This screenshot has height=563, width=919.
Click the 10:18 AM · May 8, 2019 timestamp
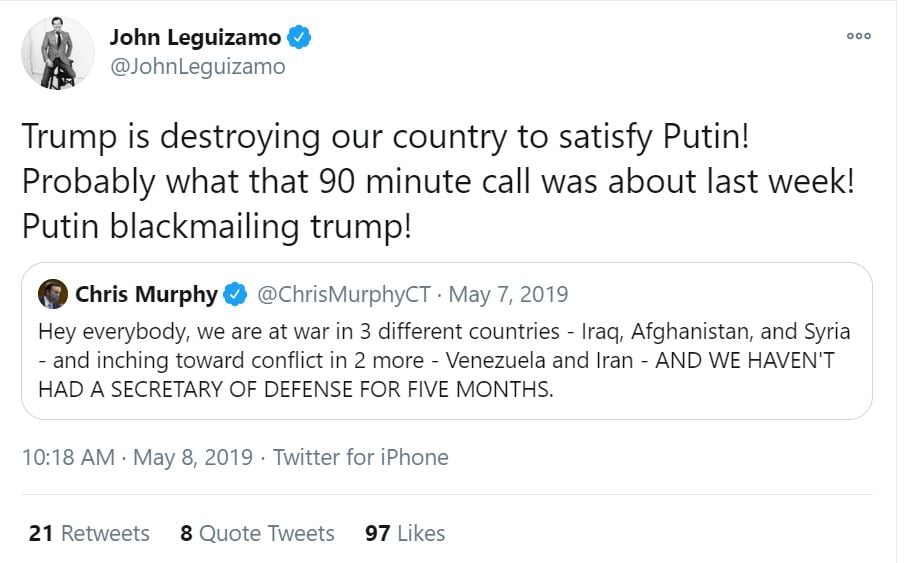click(137, 457)
